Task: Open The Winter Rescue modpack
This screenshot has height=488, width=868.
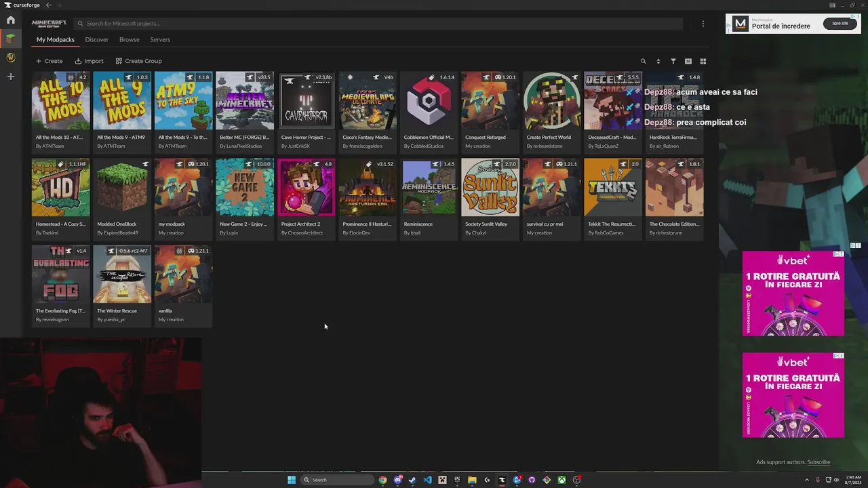Action: click(x=122, y=285)
